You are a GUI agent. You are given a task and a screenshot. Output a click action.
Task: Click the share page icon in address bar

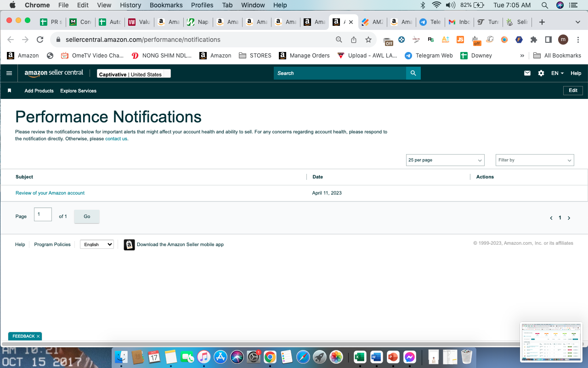[x=354, y=40]
